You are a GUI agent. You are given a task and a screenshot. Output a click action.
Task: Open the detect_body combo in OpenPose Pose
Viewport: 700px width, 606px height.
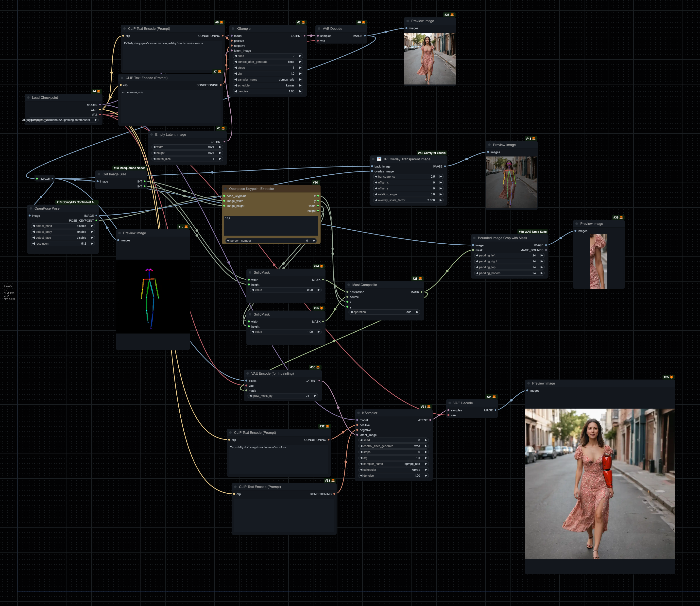63,232
